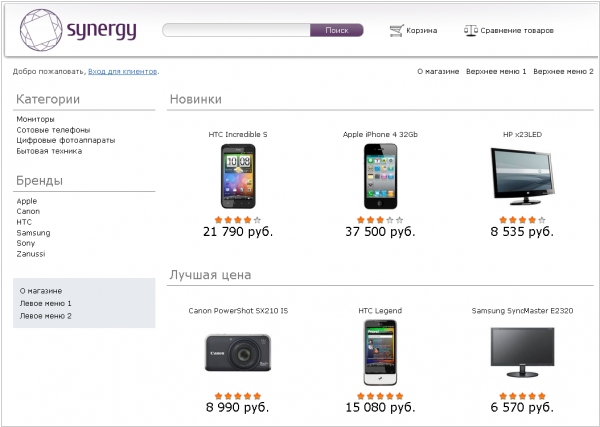Viewport: 600px width, 427px height.
Task: Open Левое меню 1 in sidebar
Action: 46,303
